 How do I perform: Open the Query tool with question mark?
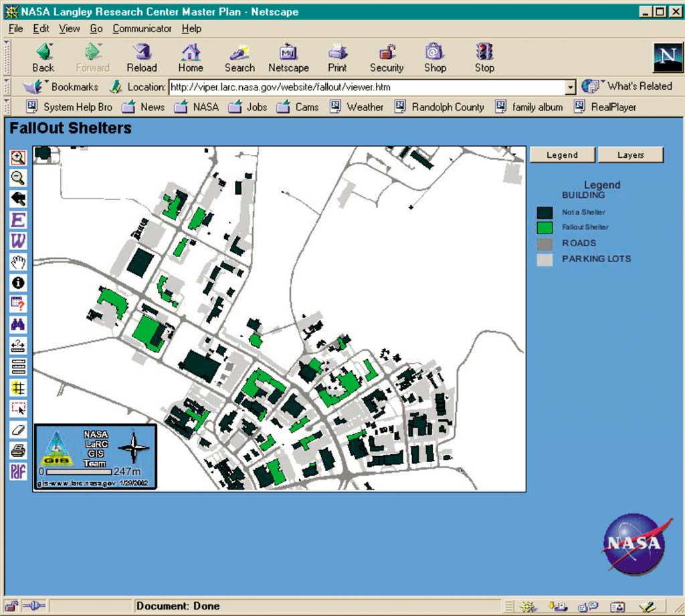tap(18, 303)
